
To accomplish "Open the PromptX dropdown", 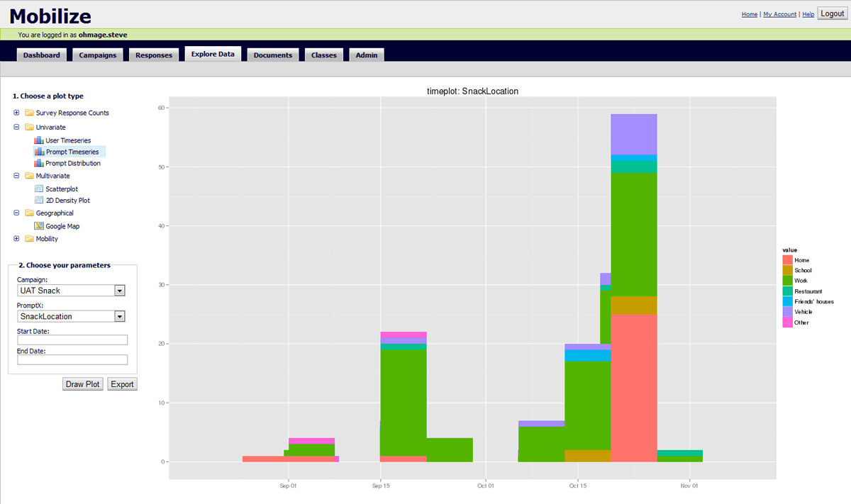I will click(x=119, y=317).
